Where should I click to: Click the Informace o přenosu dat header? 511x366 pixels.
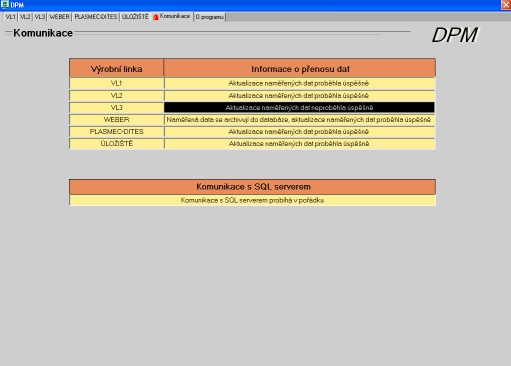tap(300, 68)
